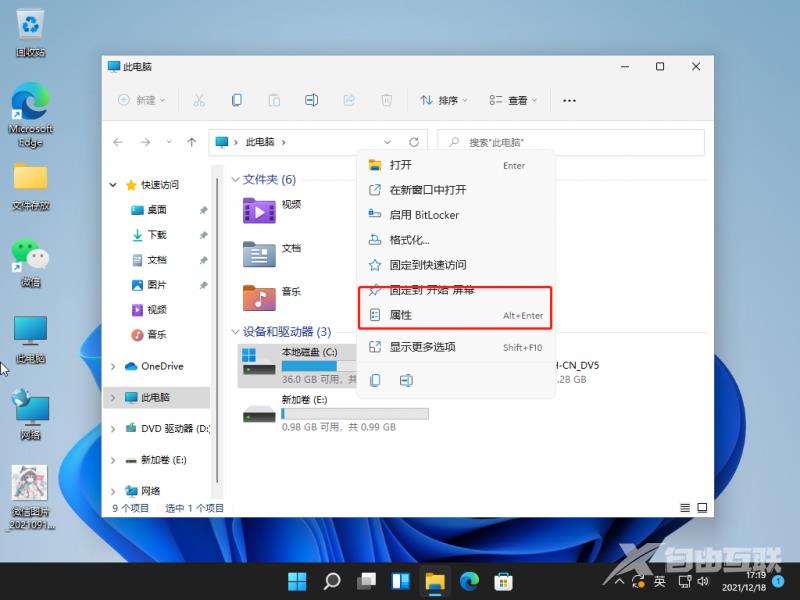The height and width of the screenshot is (600, 800).
Task: Select the 网络 desktop icon
Action: pyautogui.click(x=31, y=415)
